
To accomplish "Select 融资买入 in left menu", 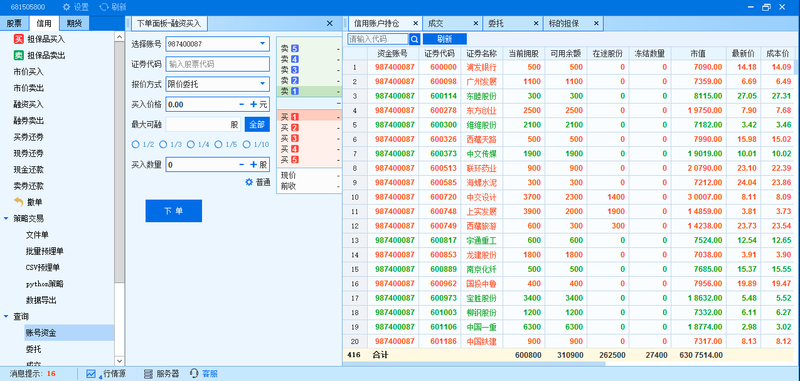I will click(29, 105).
